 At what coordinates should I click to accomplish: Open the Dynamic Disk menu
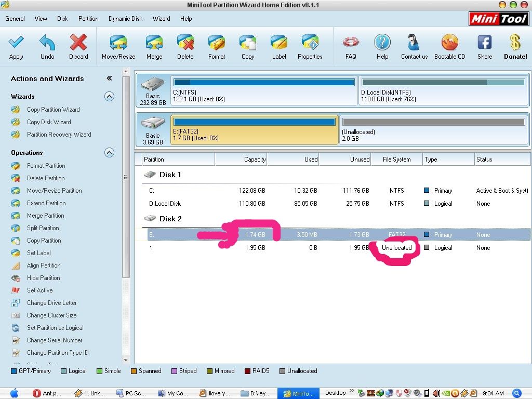coord(125,19)
